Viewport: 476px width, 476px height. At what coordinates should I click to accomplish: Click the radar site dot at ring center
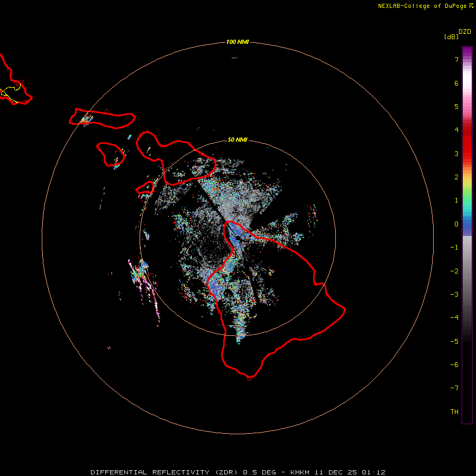(x=237, y=239)
